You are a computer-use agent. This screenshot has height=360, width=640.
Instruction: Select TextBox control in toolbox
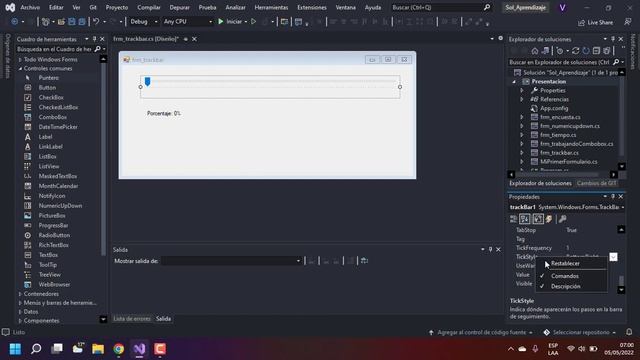coord(48,255)
